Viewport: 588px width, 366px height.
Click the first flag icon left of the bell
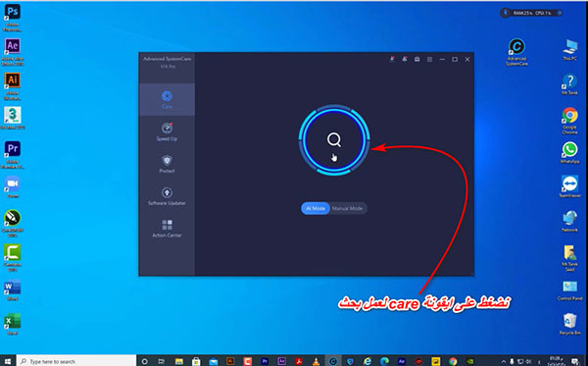tap(392, 59)
